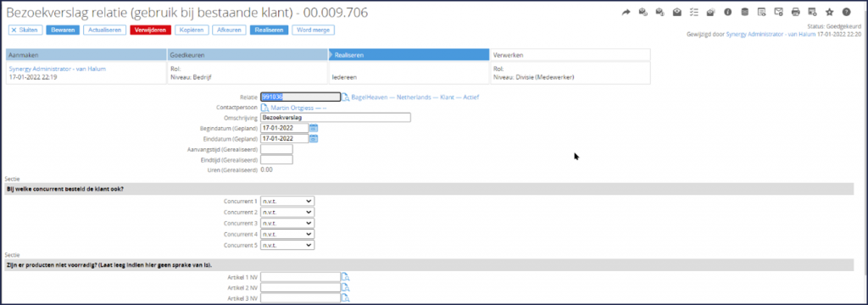Click the database cylinder icon

click(x=744, y=12)
